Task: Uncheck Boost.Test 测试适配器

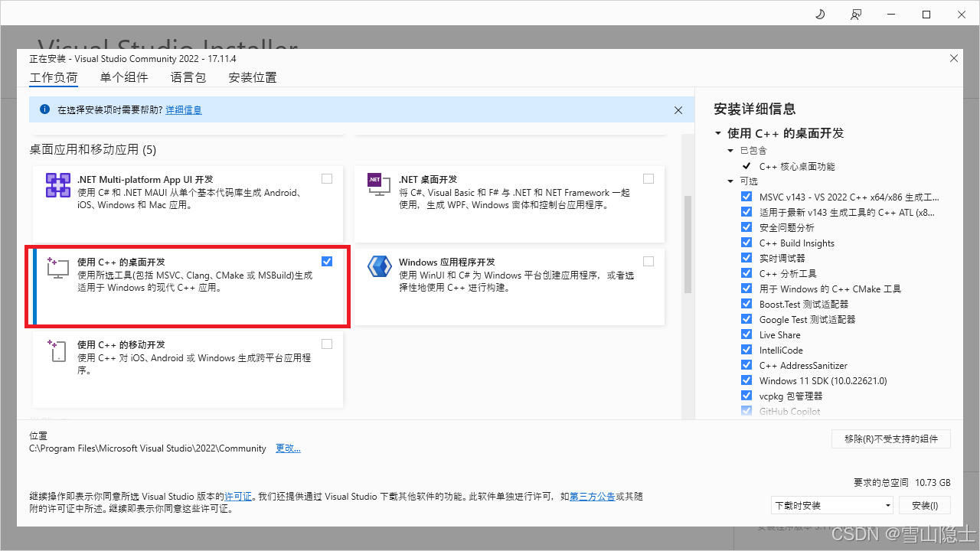Action: point(746,304)
